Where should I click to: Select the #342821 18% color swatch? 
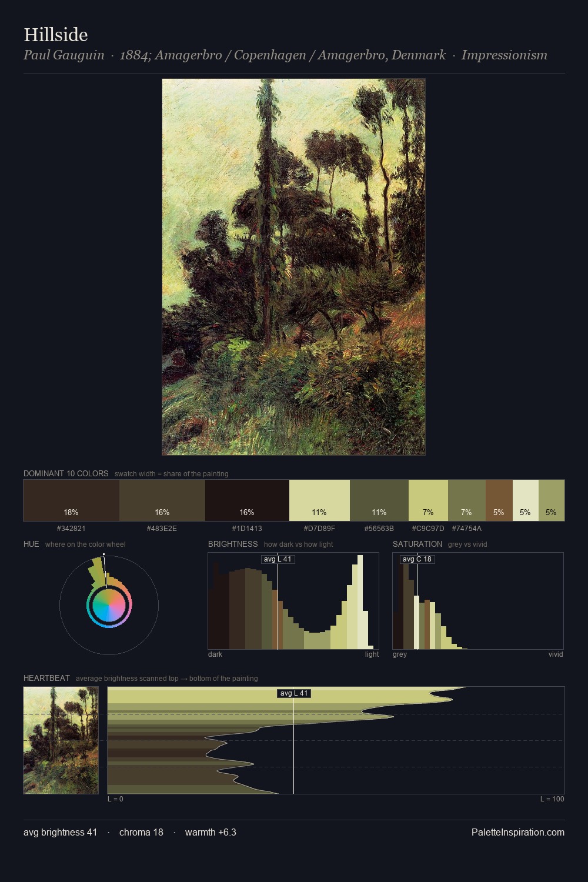(71, 500)
